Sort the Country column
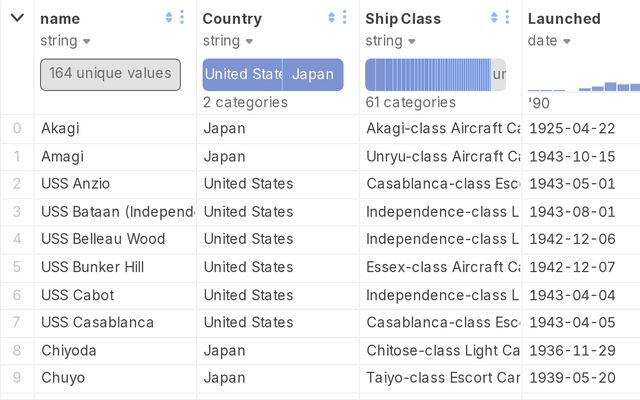640x400 pixels. (x=332, y=18)
